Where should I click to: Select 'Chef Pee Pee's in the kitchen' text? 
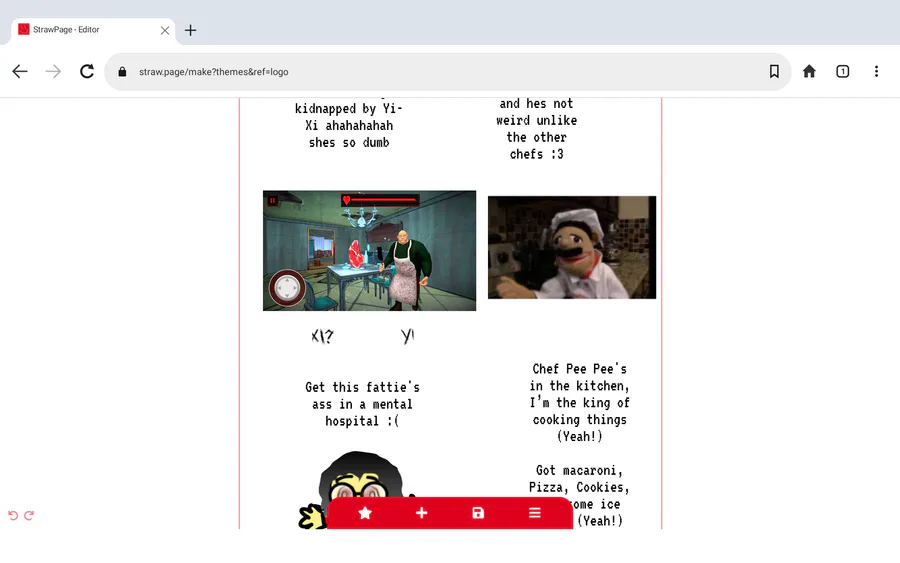[580, 402]
